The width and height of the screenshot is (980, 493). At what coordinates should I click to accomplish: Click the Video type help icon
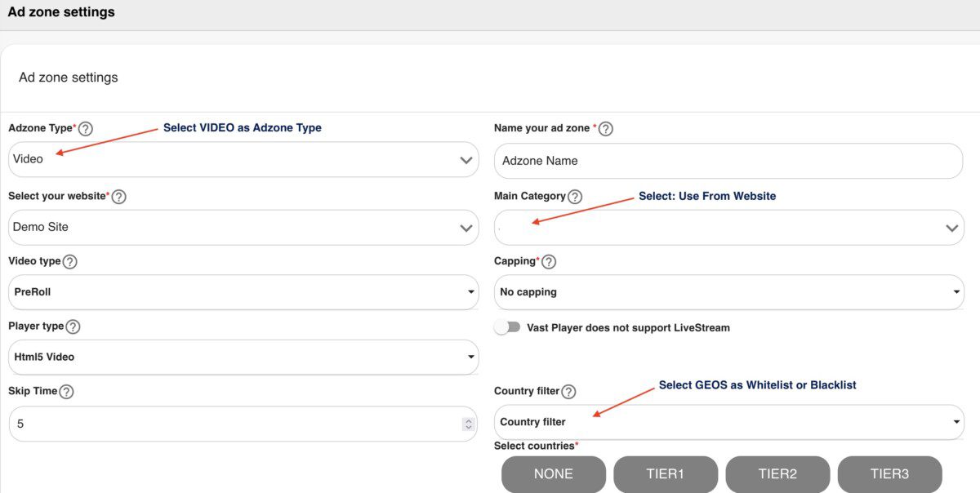pos(69,262)
